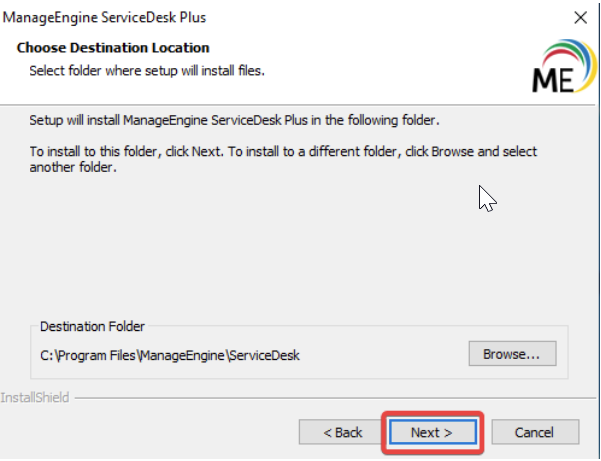Go back with the Back button

point(342,432)
